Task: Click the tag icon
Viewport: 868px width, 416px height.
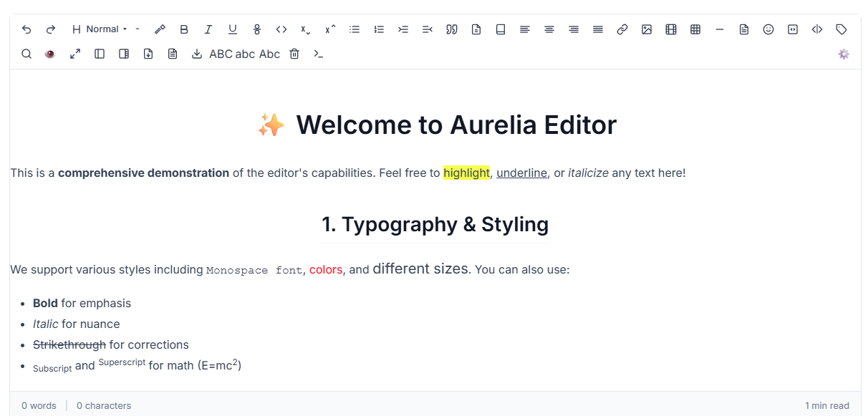Action: point(842,29)
